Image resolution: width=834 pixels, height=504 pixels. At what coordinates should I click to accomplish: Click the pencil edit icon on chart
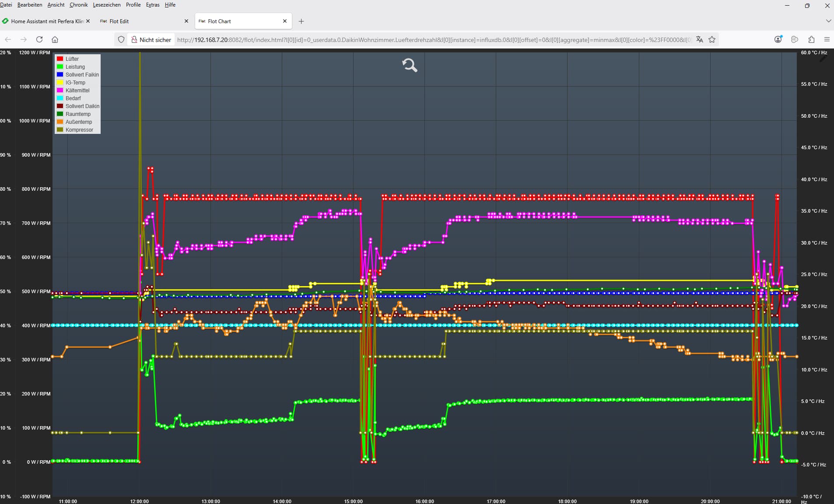tap(823, 59)
